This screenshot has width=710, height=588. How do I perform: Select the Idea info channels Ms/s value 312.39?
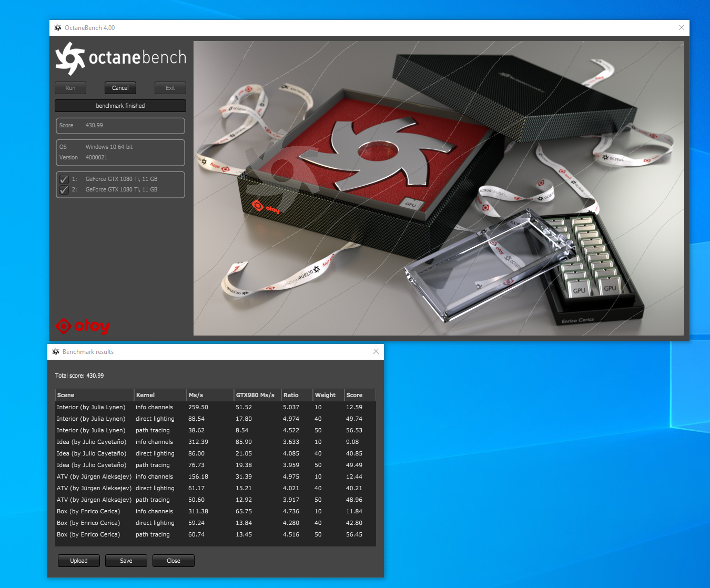[198, 442]
